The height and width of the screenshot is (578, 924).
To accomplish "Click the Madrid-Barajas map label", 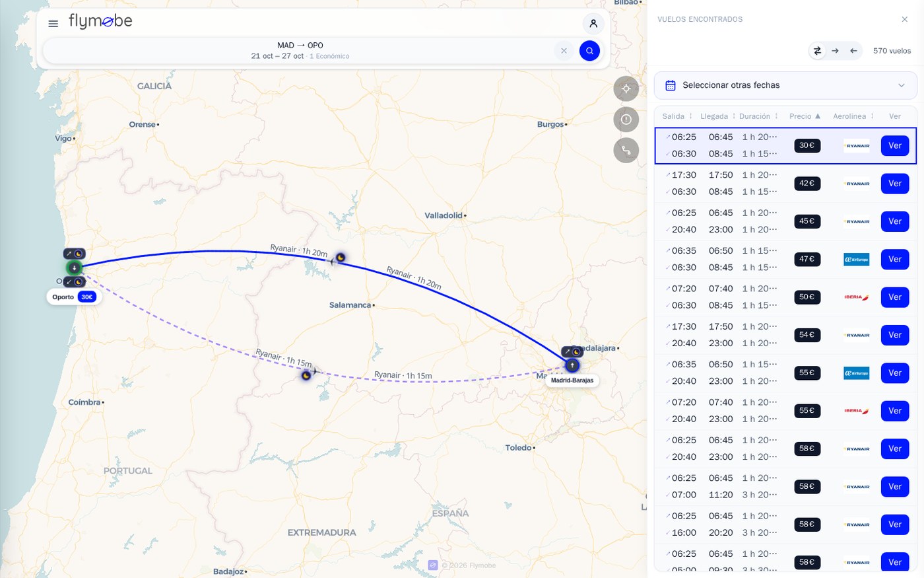I will point(572,380).
